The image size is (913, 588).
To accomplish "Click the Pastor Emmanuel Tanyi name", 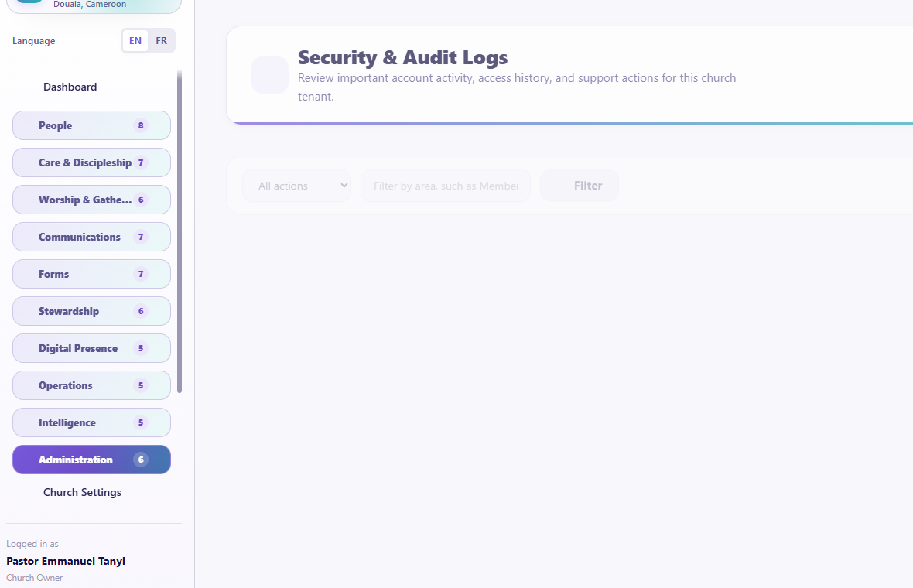I will (x=66, y=561).
